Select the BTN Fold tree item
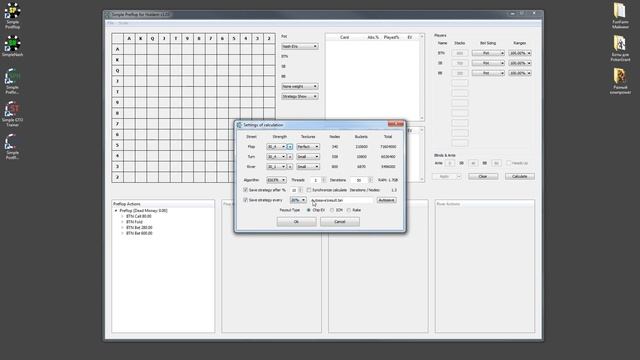 coord(134,222)
